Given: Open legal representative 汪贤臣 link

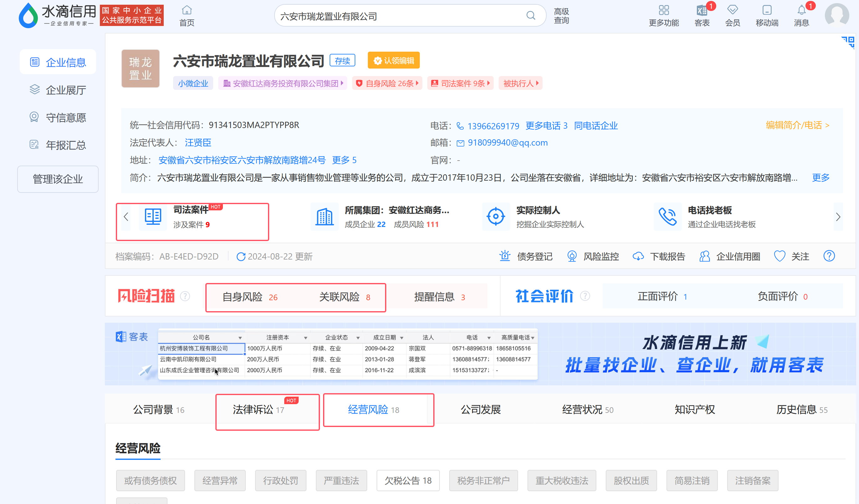Looking at the screenshot, I should click(198, 142).
